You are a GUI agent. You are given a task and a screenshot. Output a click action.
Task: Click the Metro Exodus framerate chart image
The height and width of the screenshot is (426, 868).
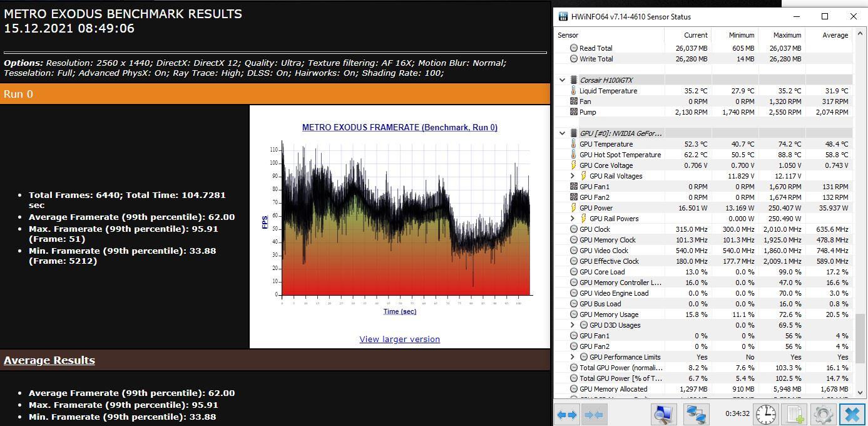(x=399, y=219)
